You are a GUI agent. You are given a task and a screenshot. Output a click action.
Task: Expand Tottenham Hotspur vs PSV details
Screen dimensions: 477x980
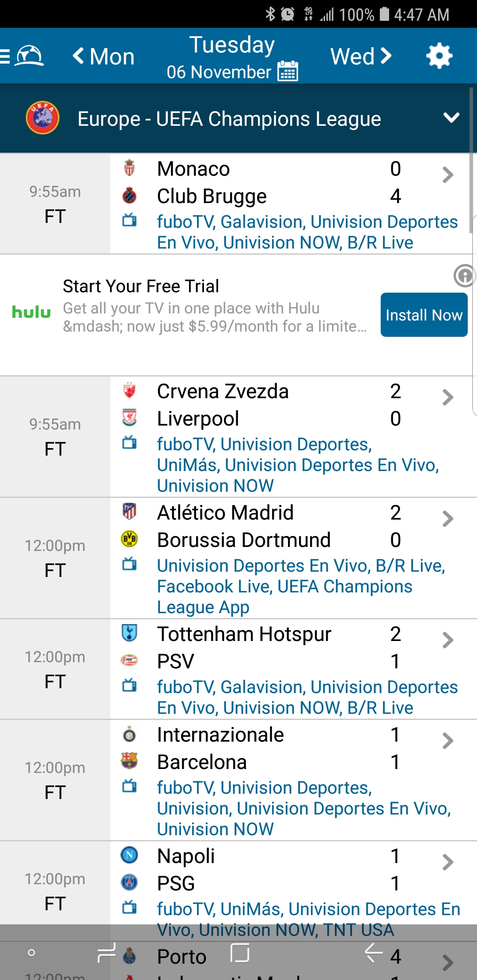click(447, 640)
